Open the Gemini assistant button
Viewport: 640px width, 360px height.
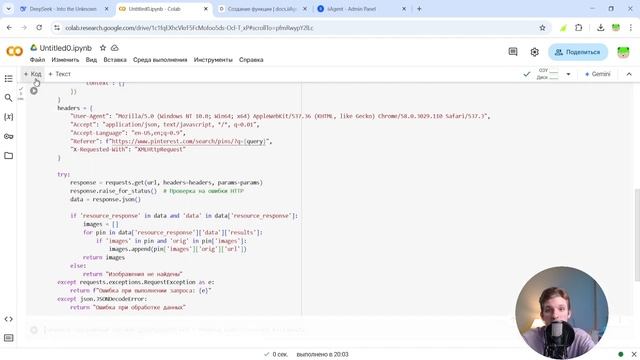pyautogui.click(x=598, y=74)
